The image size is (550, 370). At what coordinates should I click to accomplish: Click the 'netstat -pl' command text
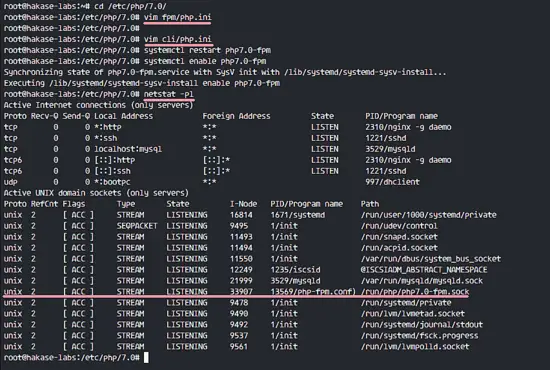tap(168, 94)
